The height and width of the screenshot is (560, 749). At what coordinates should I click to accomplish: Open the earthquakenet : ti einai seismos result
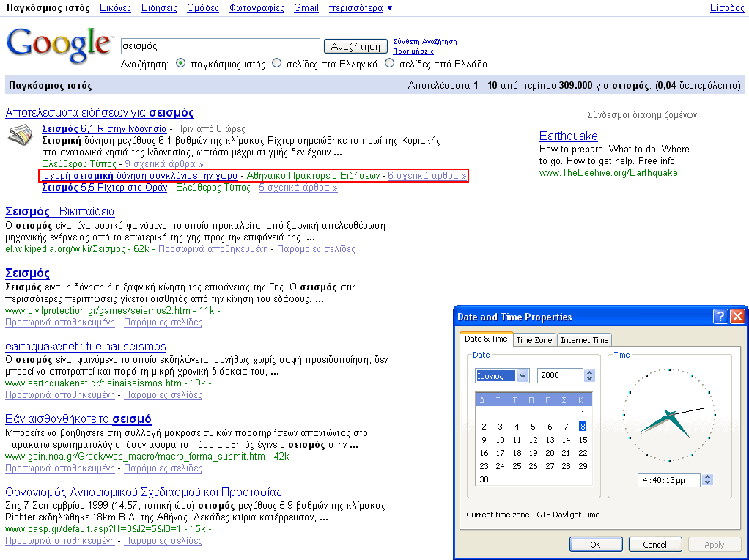pyautogui.click(x=86, y=347)
